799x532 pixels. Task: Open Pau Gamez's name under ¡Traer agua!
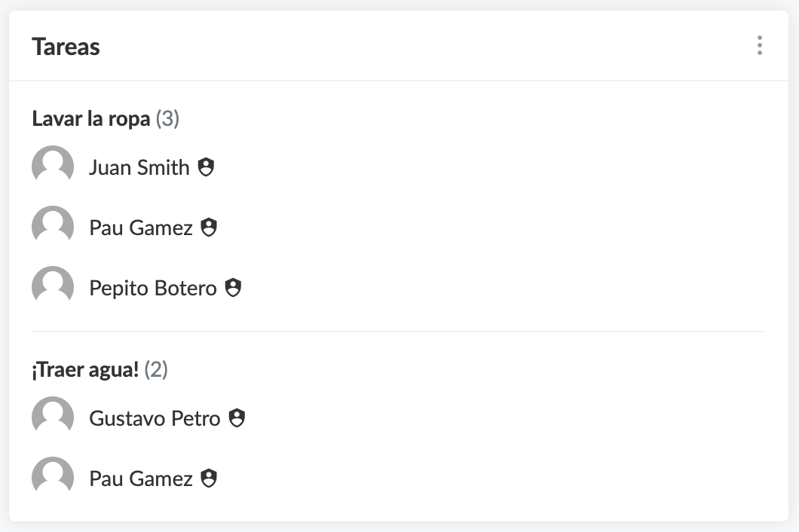pos(141,478)
